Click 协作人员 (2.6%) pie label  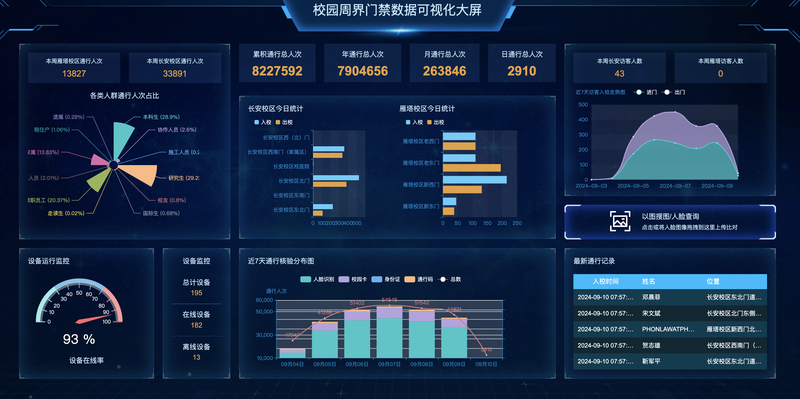point(177,130)
